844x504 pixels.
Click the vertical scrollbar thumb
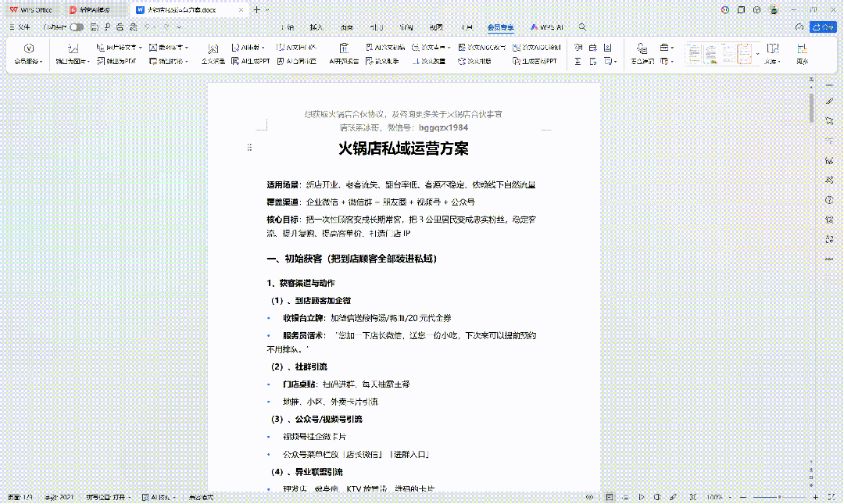click(811, 108)
